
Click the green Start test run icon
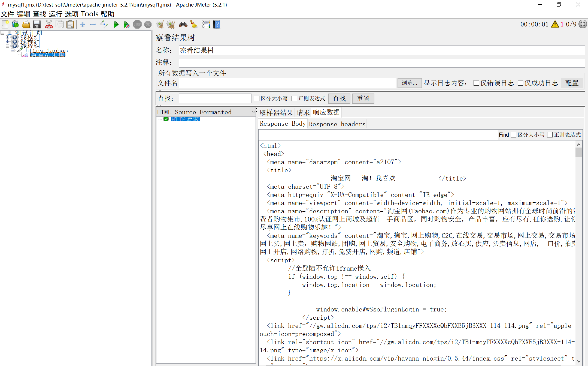click(x=116, y=25)
